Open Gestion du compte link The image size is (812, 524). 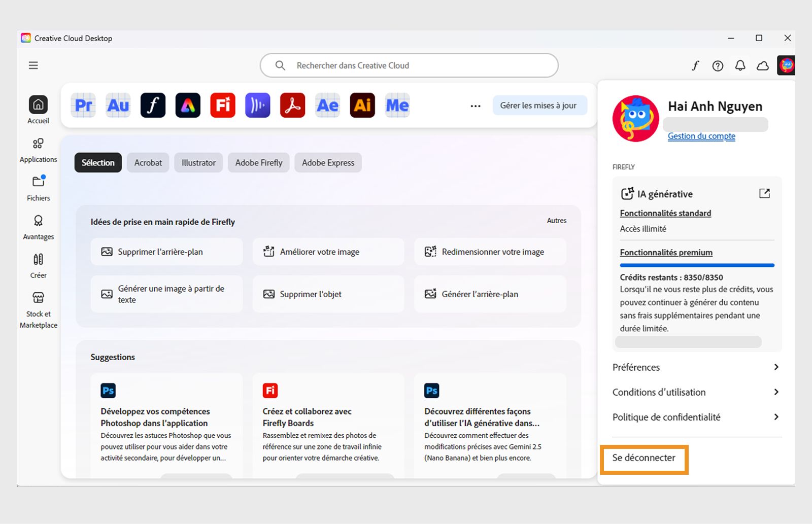tap(701, 136)
